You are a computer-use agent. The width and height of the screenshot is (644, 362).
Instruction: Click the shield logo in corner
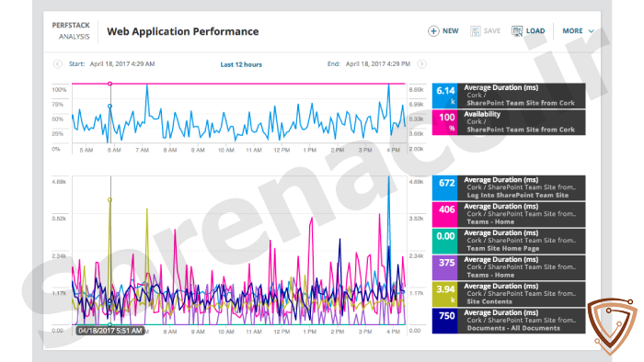612,325
